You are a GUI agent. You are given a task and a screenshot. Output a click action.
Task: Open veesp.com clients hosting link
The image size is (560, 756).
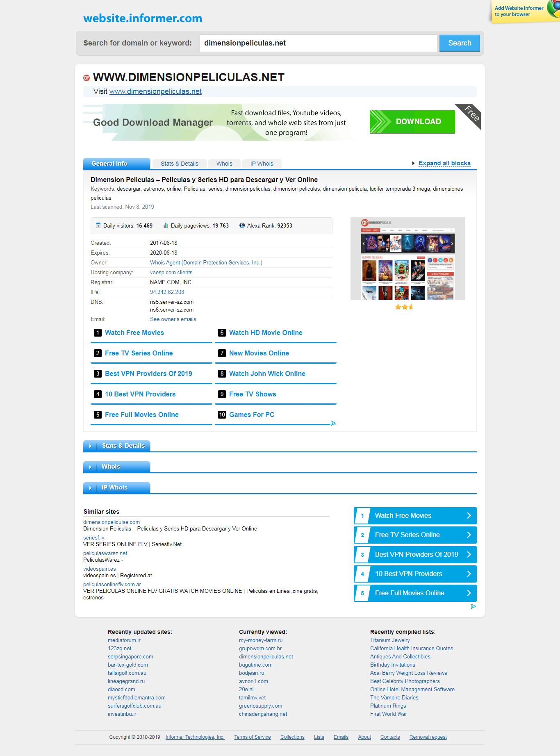coord(171,273)
